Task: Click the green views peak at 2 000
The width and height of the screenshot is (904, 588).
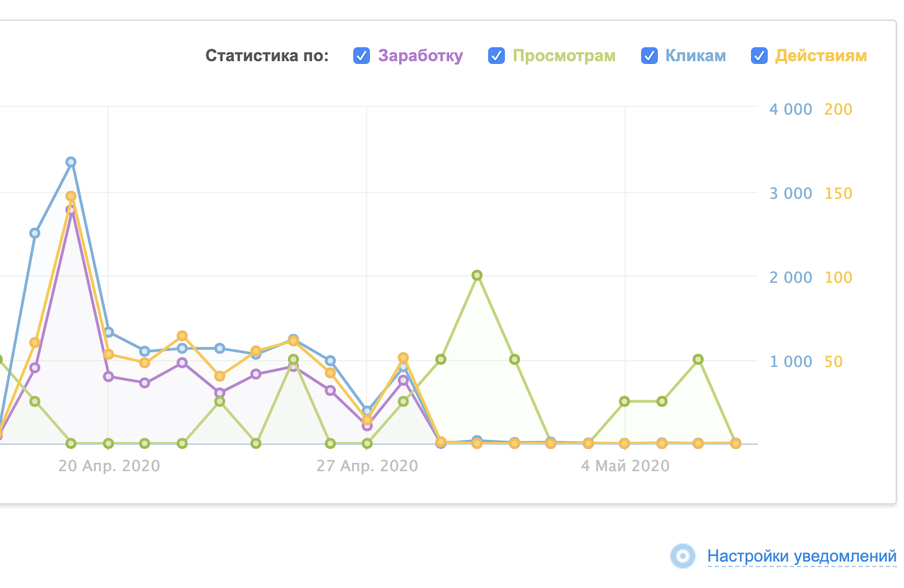Action: (477, 275)
